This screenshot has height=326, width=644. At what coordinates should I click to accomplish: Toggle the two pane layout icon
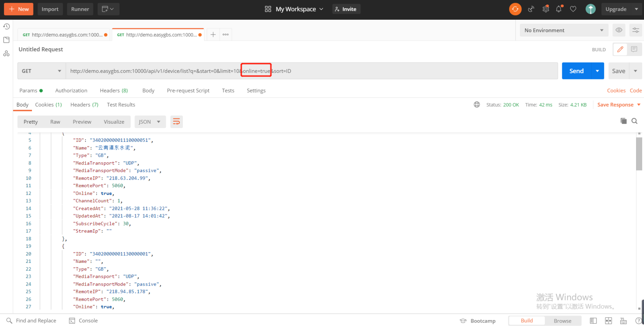pyautogui.click(x=608, y=321)
